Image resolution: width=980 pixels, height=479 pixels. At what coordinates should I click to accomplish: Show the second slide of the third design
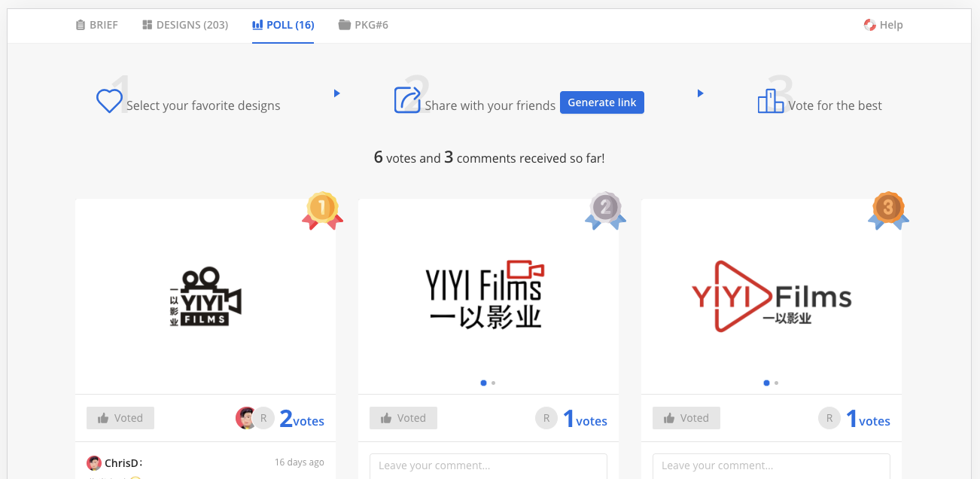click(x=776, y=383)
